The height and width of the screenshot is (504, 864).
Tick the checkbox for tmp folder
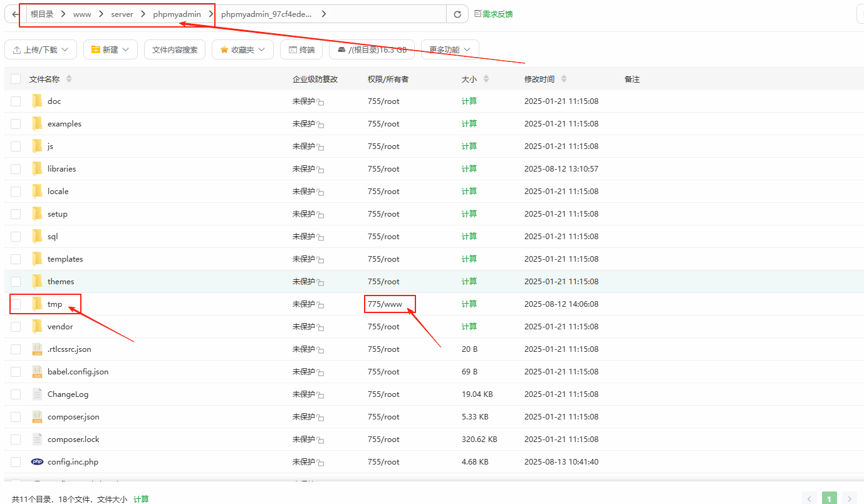pyautogui.click(x=16, y=304)
